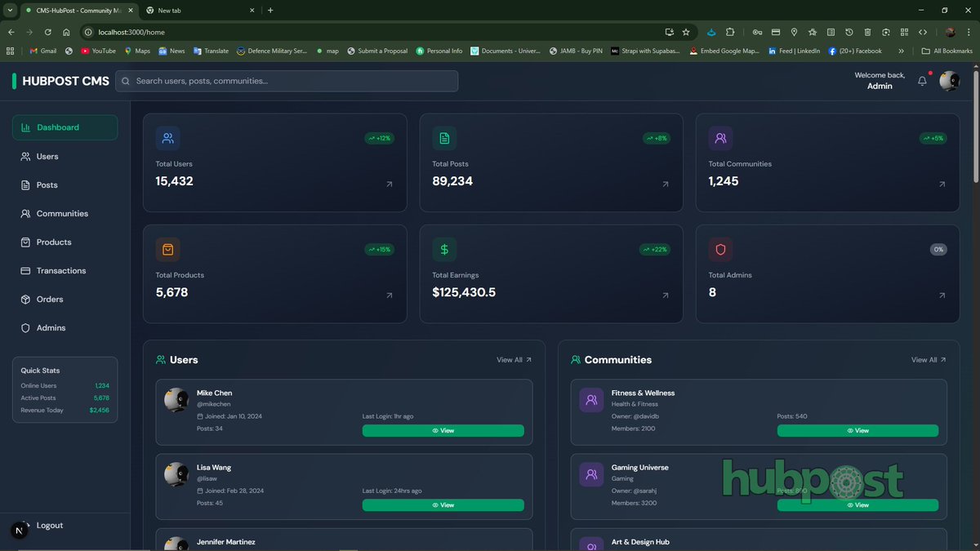Open Admins in the sidebar
Viewport: 980px width, 551px height.
point(65,327)
